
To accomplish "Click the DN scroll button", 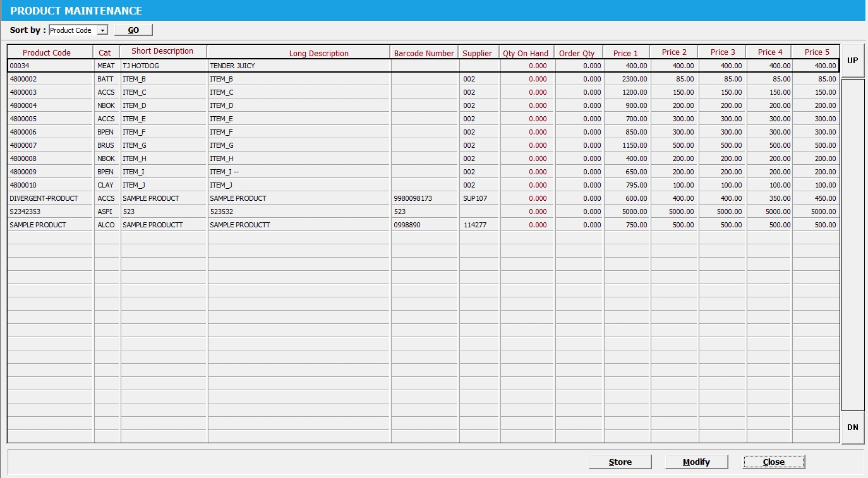I will 853,427.
